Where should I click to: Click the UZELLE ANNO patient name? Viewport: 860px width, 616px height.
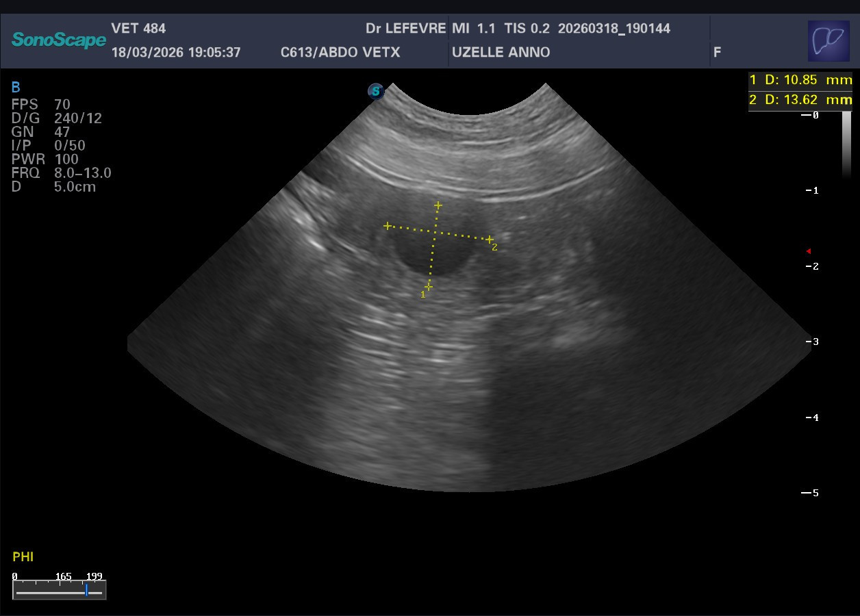501,53
